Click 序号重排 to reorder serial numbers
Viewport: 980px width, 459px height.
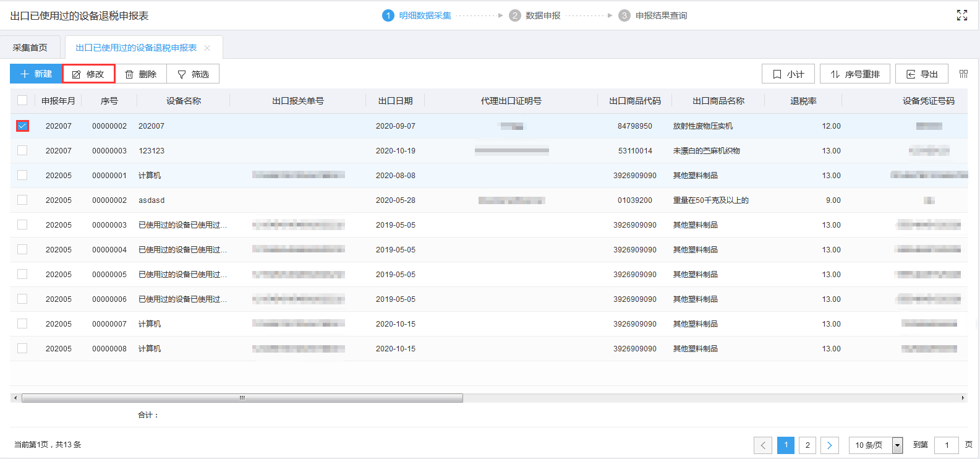(x=854, y=74)
